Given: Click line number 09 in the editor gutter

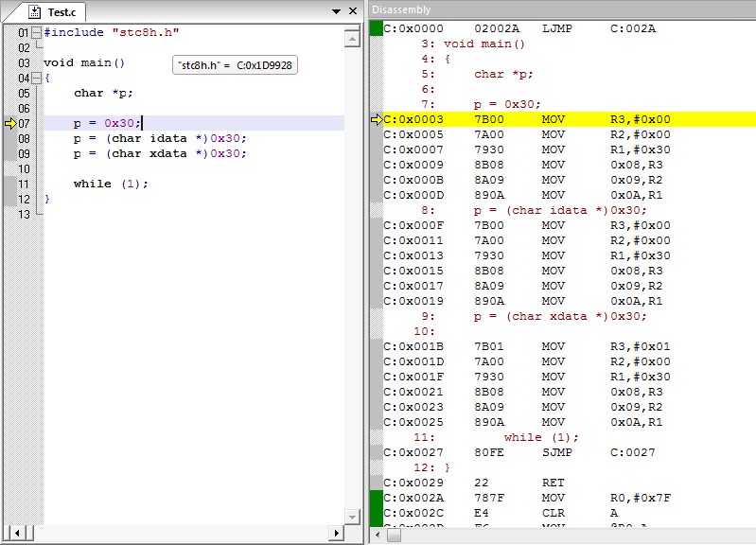Looking at the screenshot, I should 24,154.
